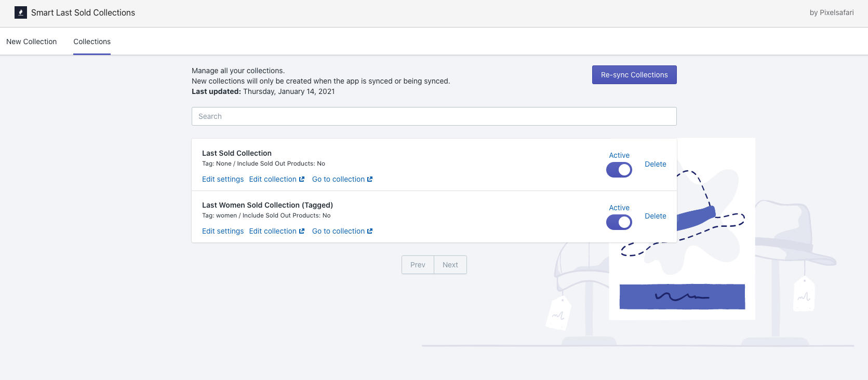The height and width of the screenshot is (380, 868).
Task: Toggle Active switch for Last Sold Collection
Action: click(x=619, y=170)
